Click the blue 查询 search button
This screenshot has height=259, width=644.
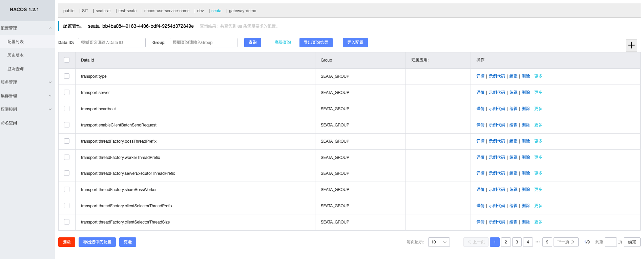[x=252, y=43]
